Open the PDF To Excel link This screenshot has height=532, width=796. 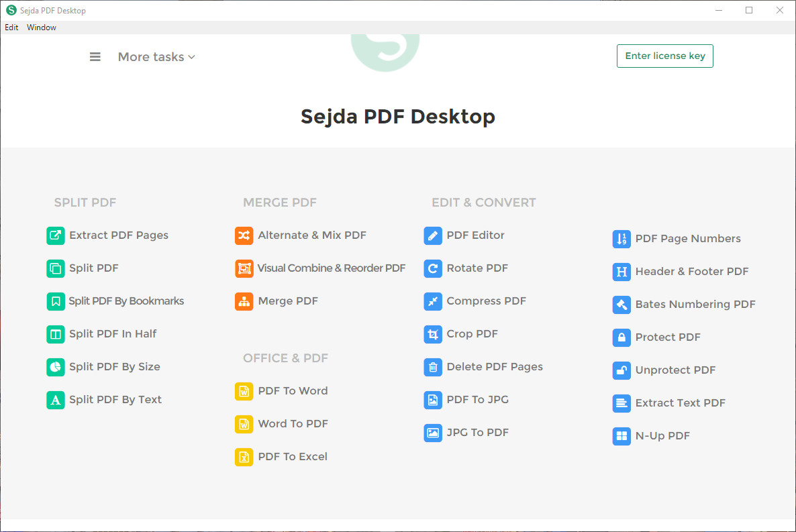click(x=293, y=456)
